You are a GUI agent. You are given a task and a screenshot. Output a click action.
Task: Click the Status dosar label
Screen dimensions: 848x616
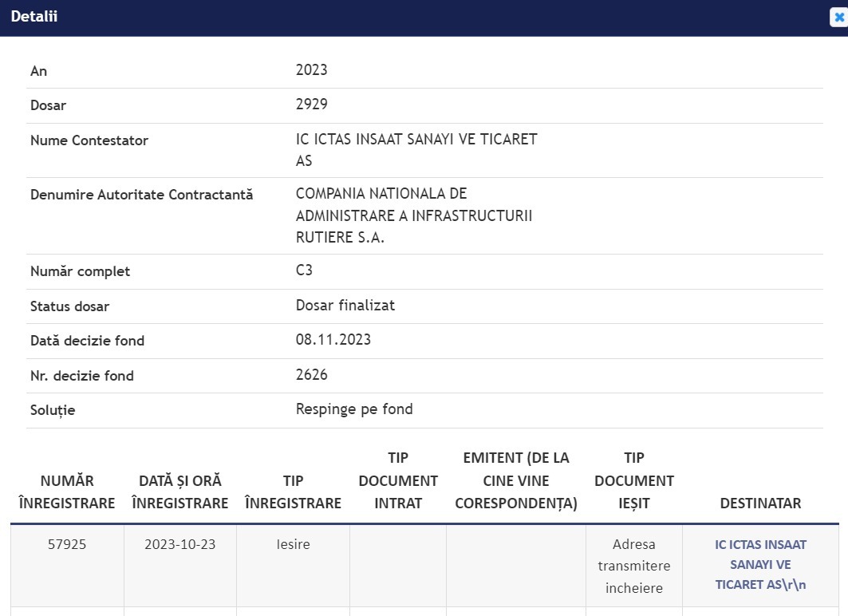[x=69, y=306]
